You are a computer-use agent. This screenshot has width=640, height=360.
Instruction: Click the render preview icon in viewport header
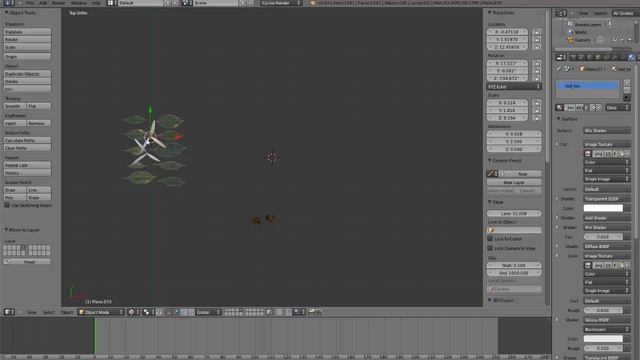pyautogui.click(x=311, y=312)
